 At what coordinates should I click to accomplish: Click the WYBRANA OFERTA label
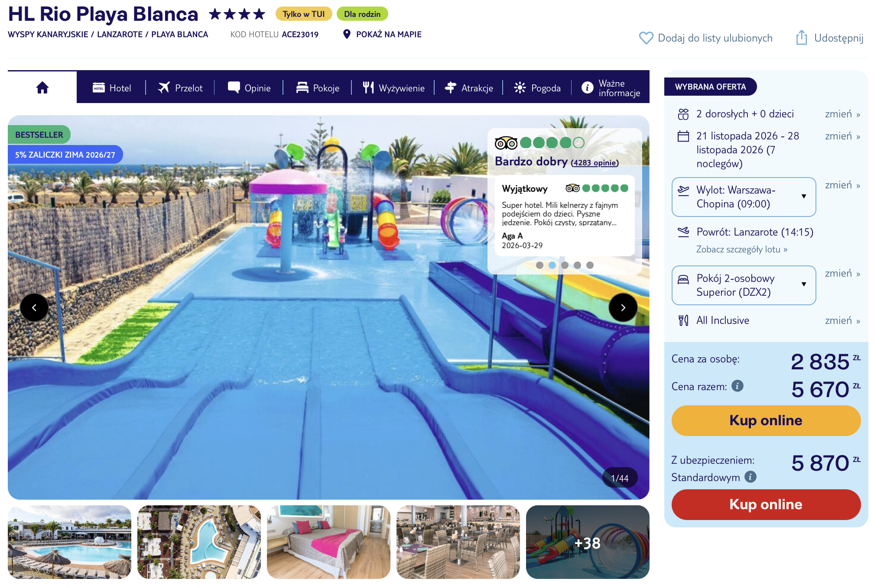pos(711,87)
